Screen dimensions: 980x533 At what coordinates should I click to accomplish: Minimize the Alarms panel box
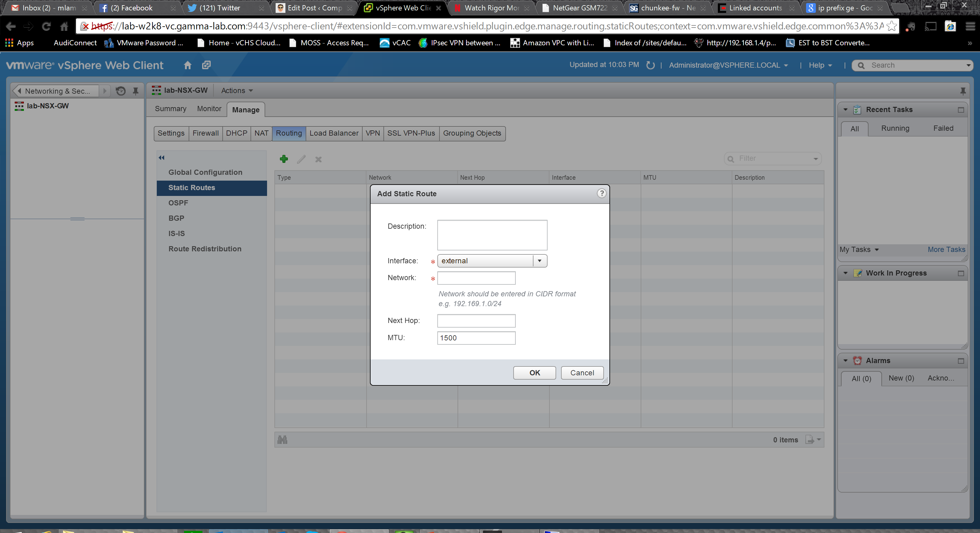click(961, 361)
